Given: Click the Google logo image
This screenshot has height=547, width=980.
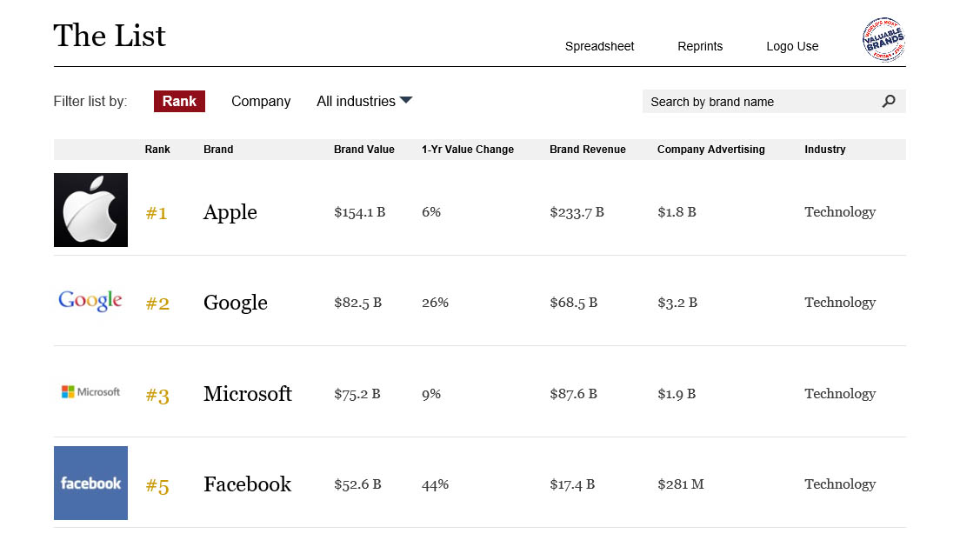Looking at the screenshot, I should pos(90,301).
